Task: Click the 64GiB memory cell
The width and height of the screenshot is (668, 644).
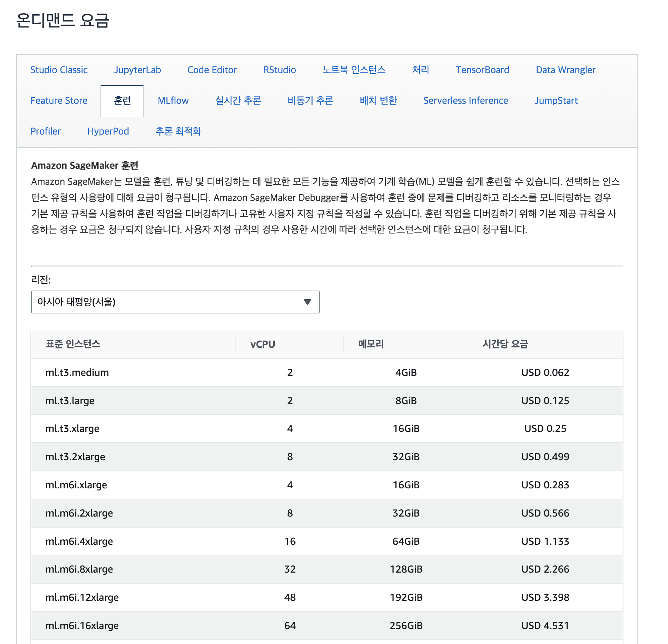Action: [406, 541]
